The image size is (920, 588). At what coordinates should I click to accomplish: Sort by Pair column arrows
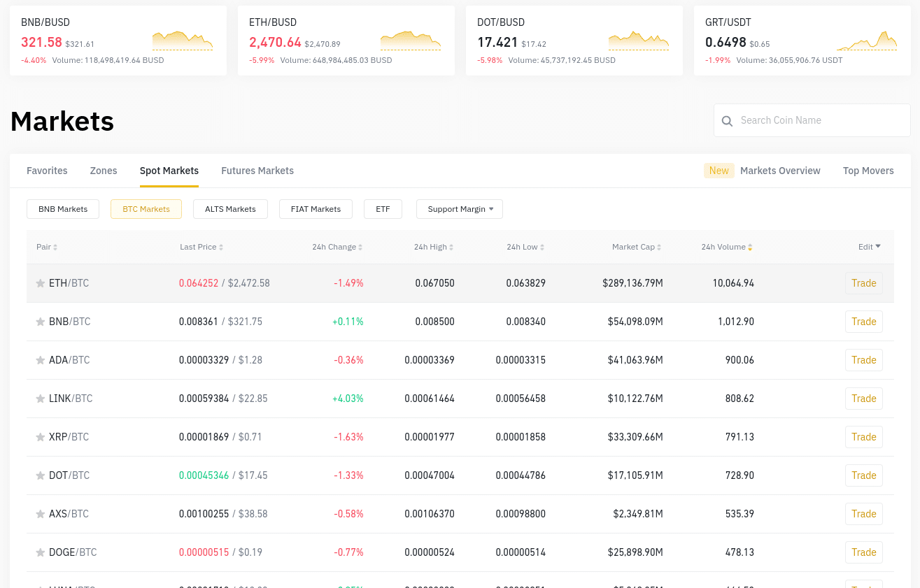(55, 248)
